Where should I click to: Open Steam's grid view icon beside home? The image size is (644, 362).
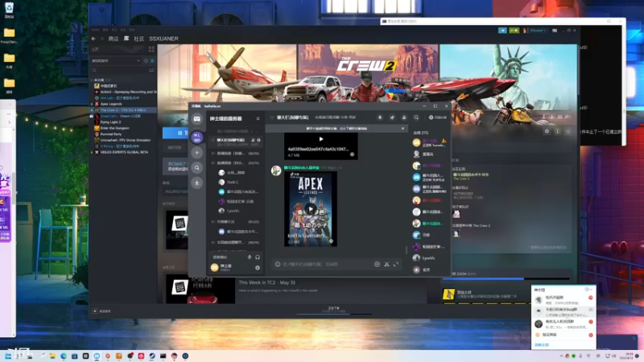pyautogui.click(x=151, y=49)
